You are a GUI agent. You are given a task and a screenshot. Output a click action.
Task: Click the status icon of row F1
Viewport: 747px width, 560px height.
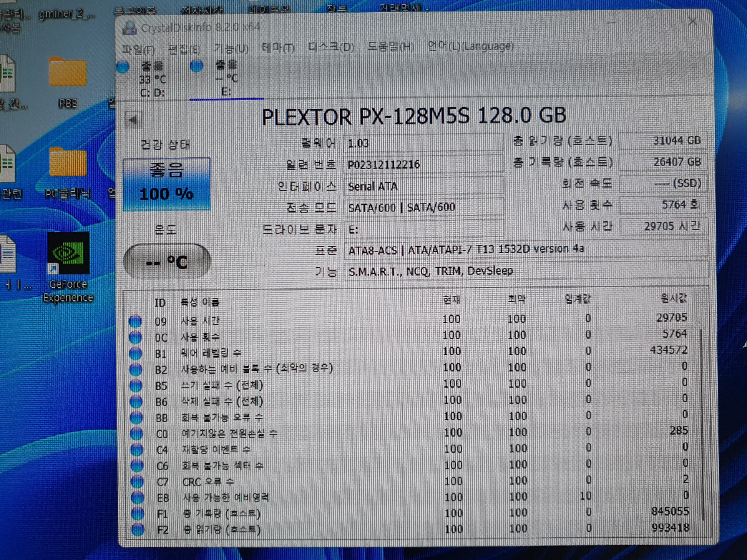[x=137, y=514]
